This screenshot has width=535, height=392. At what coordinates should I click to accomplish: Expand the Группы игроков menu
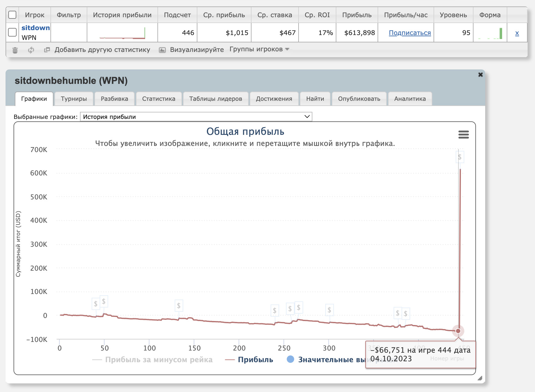click(259, 49)
